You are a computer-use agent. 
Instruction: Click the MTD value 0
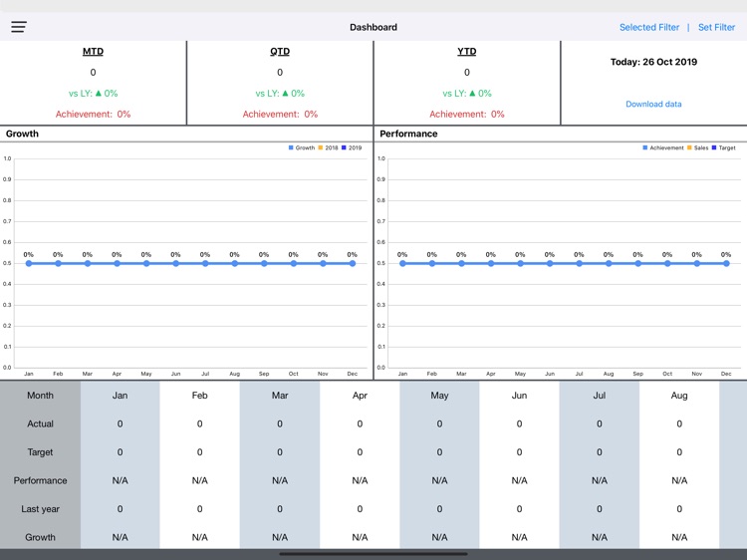pos(93,73)
